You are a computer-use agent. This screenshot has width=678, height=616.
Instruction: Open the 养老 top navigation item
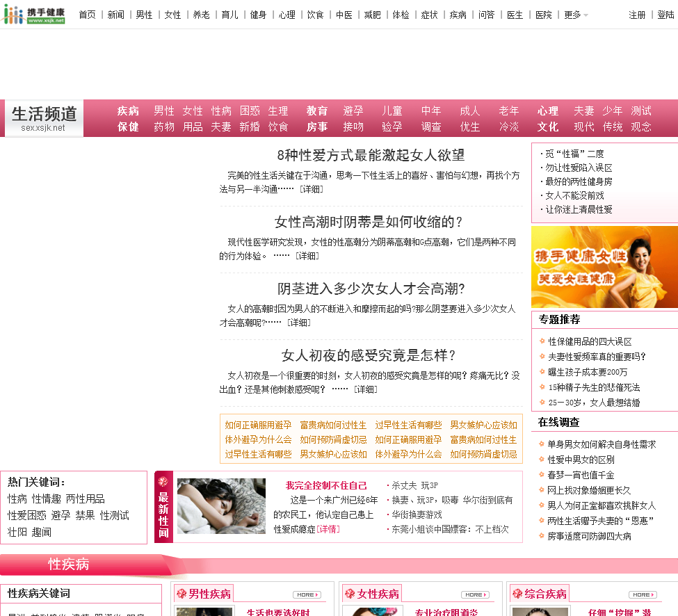click(201, 15)
